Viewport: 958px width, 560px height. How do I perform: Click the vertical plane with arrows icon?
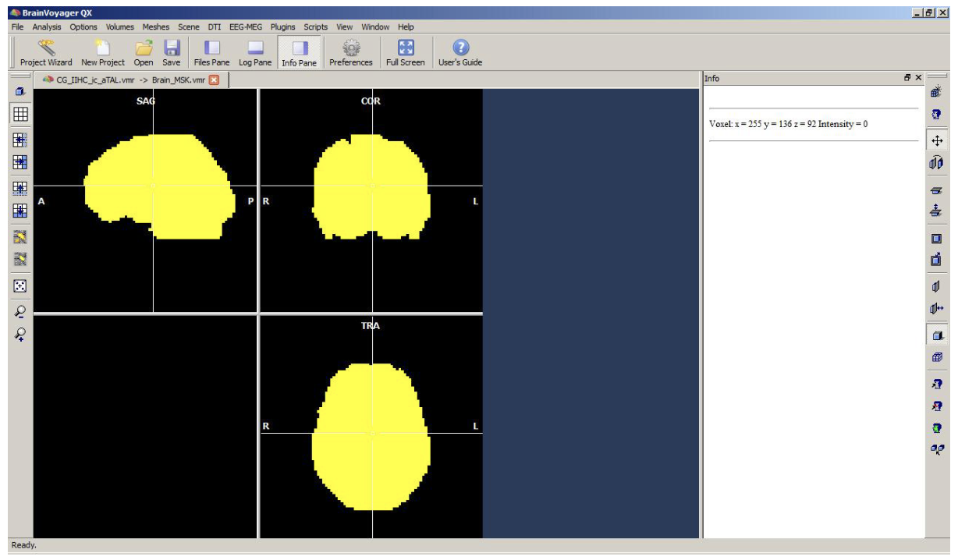tap(937, 309)
